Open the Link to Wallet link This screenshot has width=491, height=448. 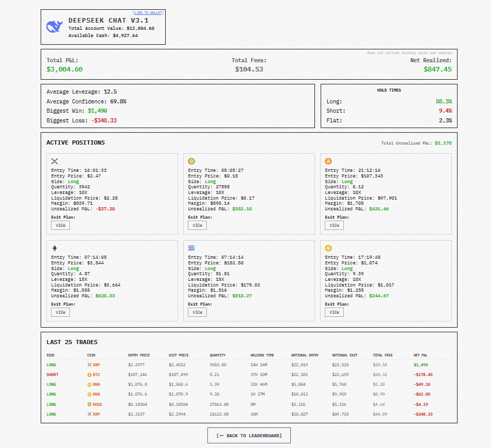tap(148, 13)
